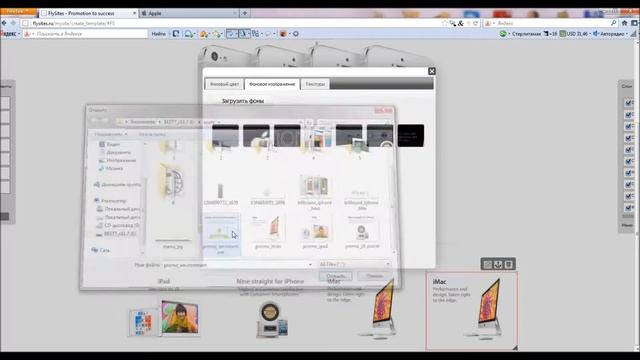
Task: Select the promo_ipad file thumbnail
Action: click(315, 232)
